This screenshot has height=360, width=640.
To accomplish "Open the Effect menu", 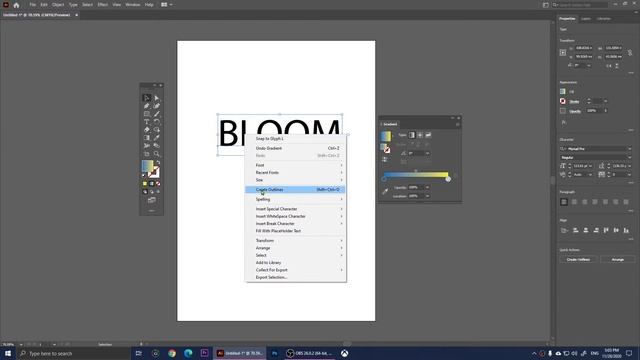I will [x=102, y=5].
